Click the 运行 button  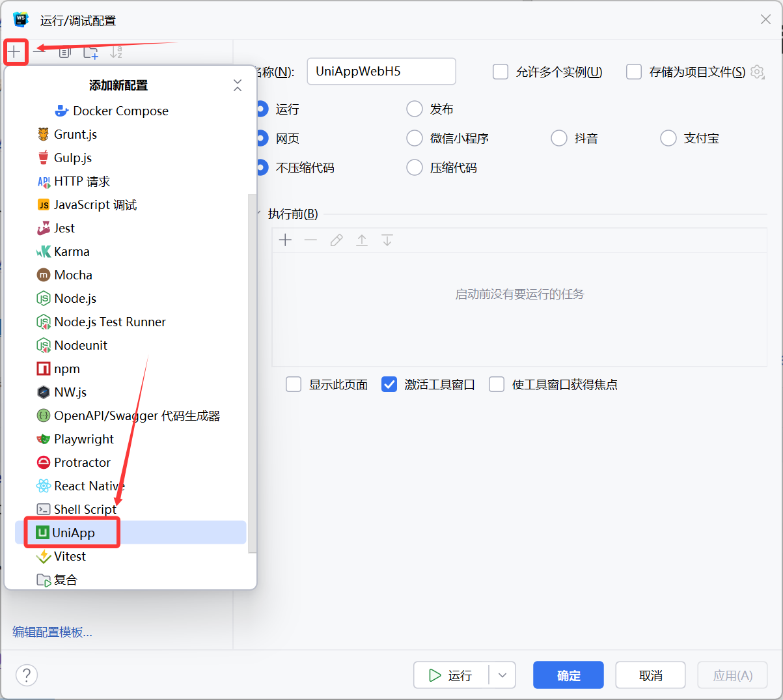(x=451, y=675)
